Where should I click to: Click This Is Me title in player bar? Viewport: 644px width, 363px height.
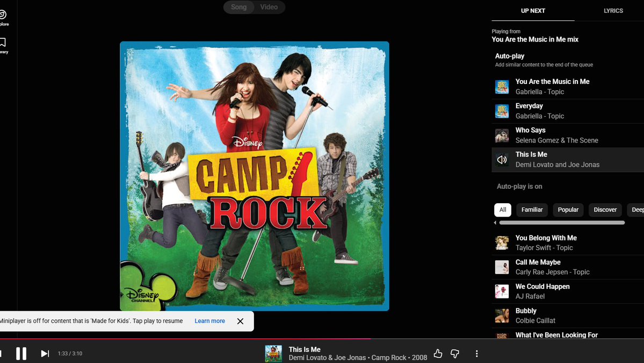pyautogui.click(x=305, y=350)
